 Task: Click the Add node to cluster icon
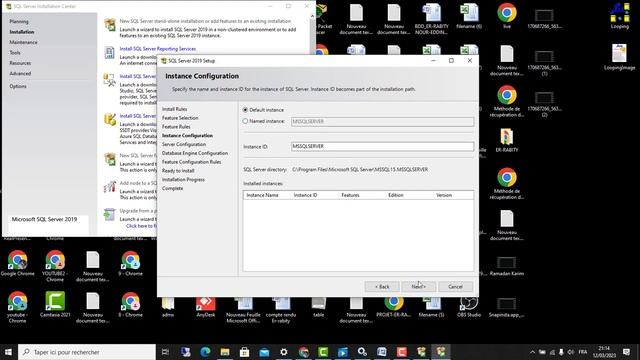click(109, 187)
